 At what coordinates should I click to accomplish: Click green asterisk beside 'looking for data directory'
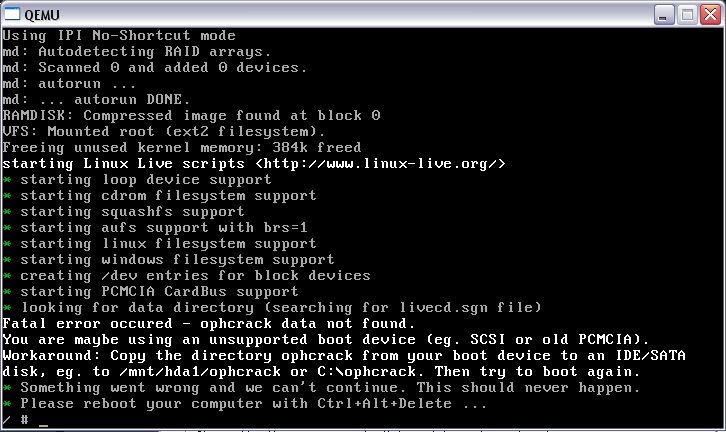[7, 307]
